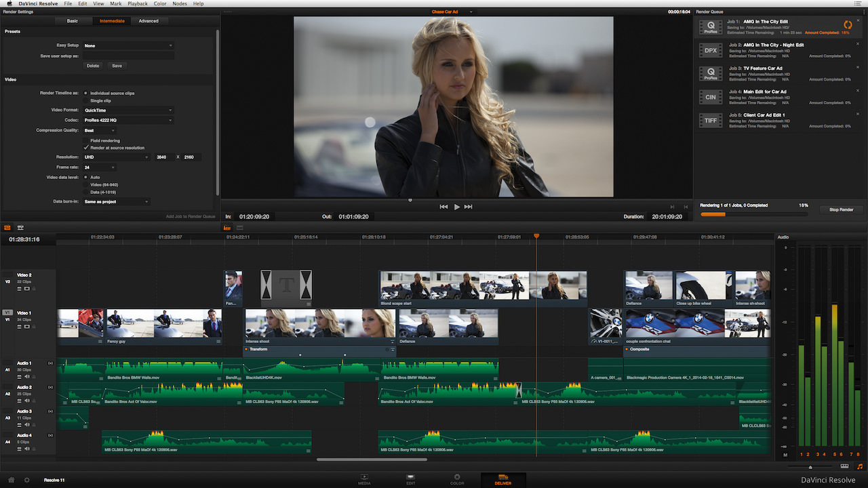Screen dimensions: 868x488
Task: Lock the Video 2 track
Action: coord(34,289)
